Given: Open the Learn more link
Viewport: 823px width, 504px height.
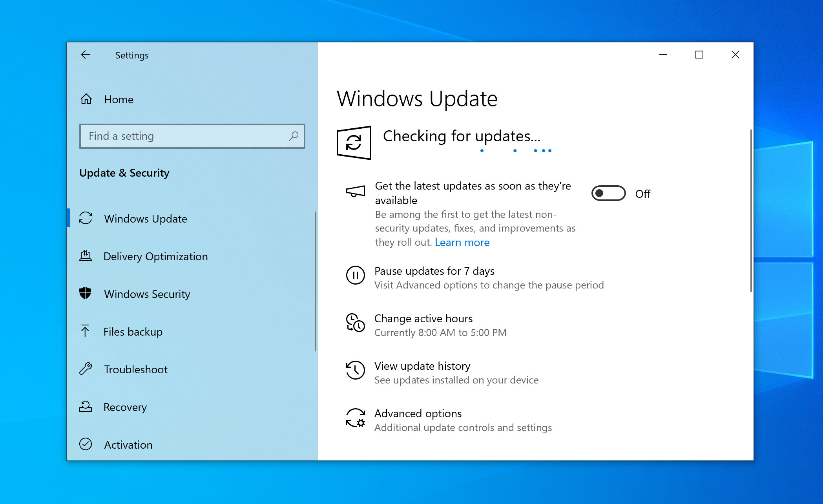Looking at the screenshot, I should 462,243.
